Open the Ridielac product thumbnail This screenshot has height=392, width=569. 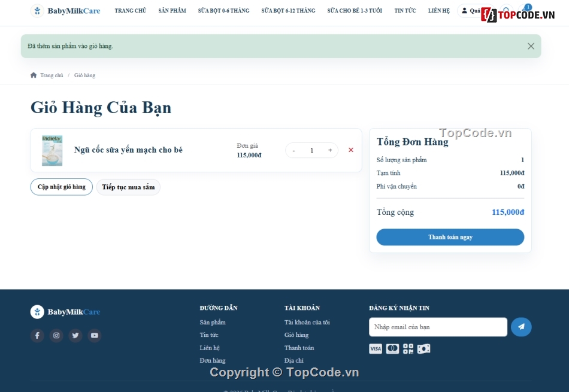[52, 150]
